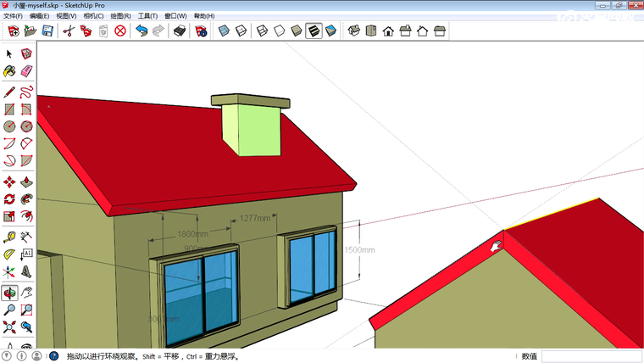Select the Pan hand tool
The height and width of the screenshot is (363, 644).
[26, 292]
